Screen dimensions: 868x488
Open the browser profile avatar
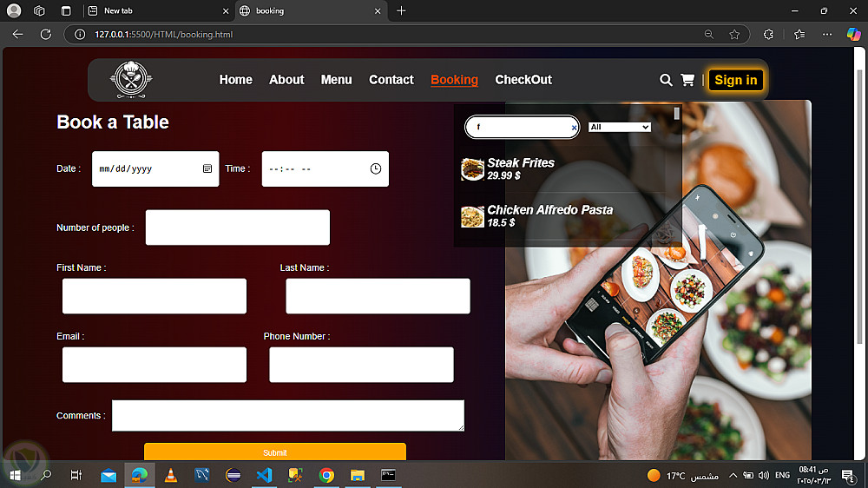(14, 10)
